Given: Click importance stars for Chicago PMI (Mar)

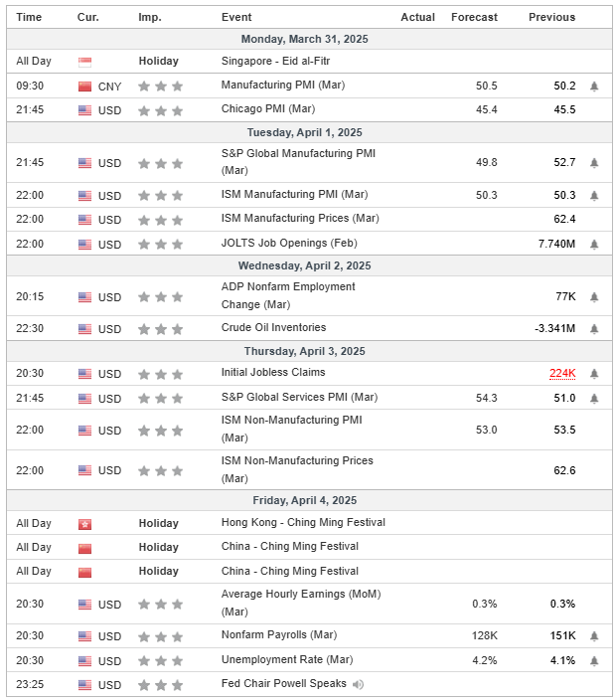Looking at the screenshot, I should point(161,110).
